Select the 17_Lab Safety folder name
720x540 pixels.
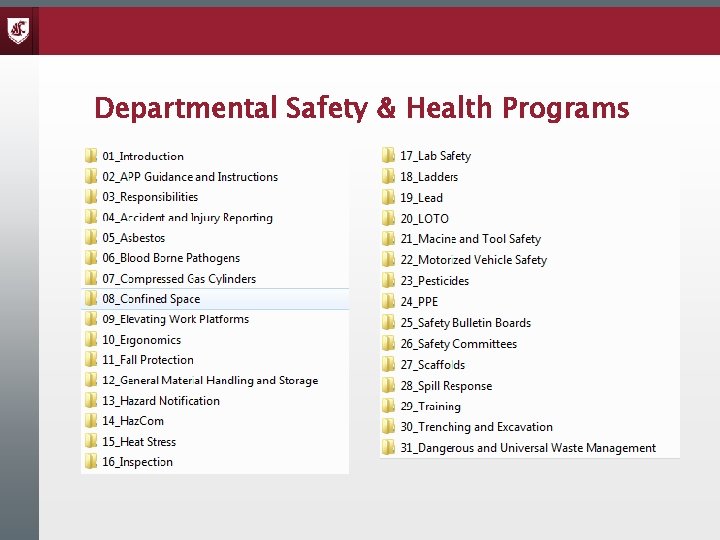click(435, 156)
